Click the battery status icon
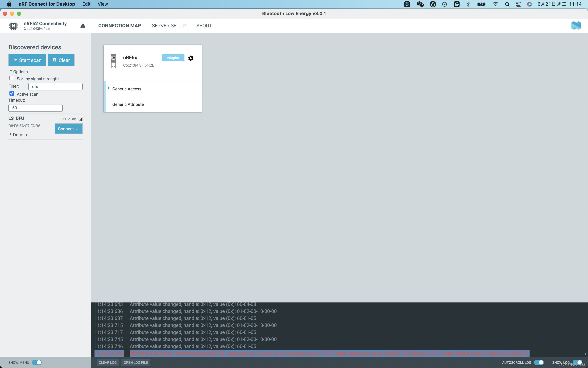The height and width of the screenshot is (368, 588). (482, 4)
